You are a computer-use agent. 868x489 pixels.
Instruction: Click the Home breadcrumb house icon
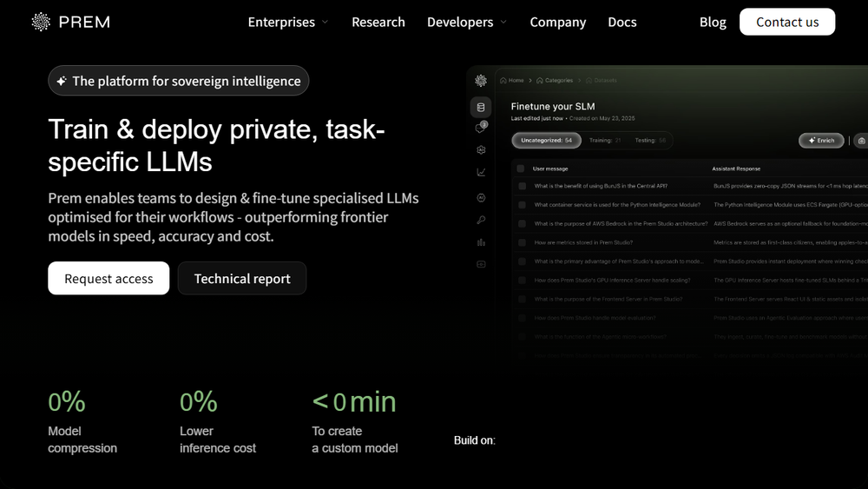[x=503, y=80]
